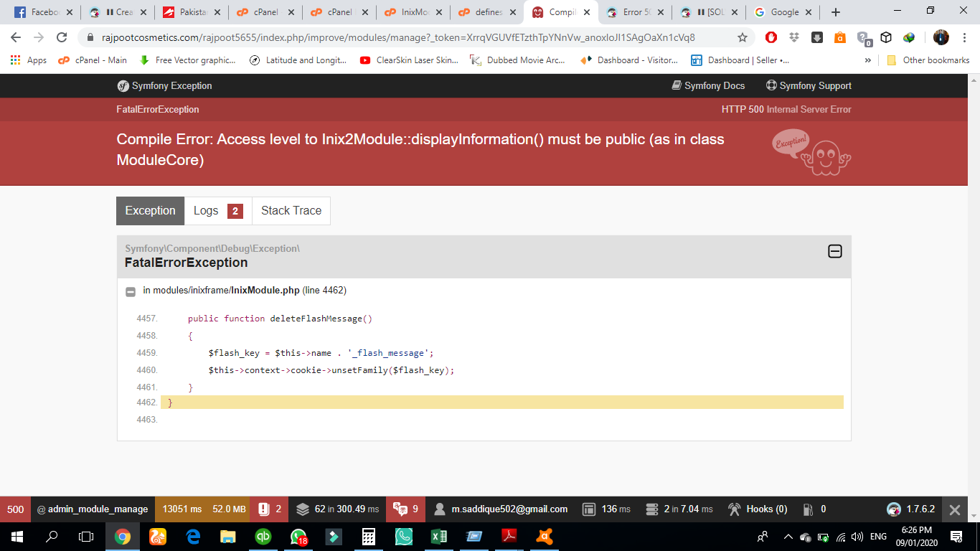Click the AdBlock stop-hand extension icon
Viewport: 980px width, 551px height.
click(771, 37)
